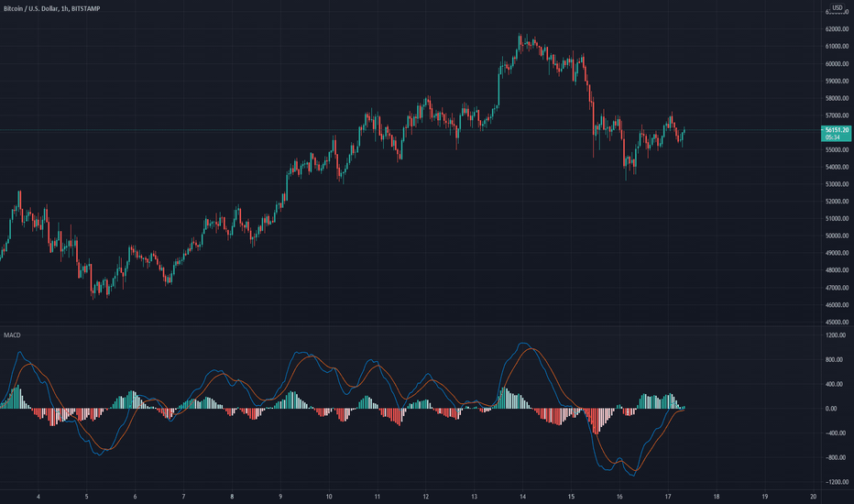This screenshot has height=504, width=854.
Task: Click date 19 on the time axis
Action: 765,497
